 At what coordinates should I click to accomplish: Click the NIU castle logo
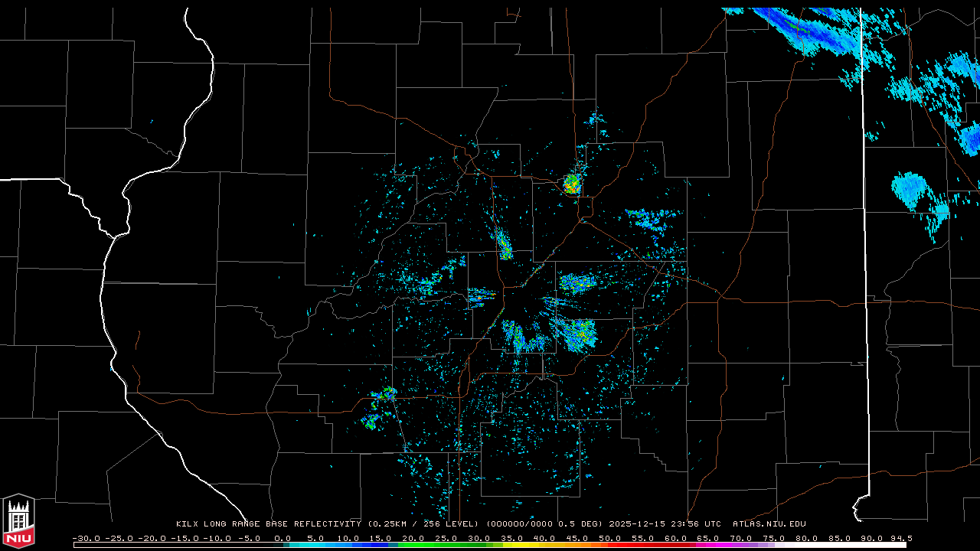pos(18,521)
